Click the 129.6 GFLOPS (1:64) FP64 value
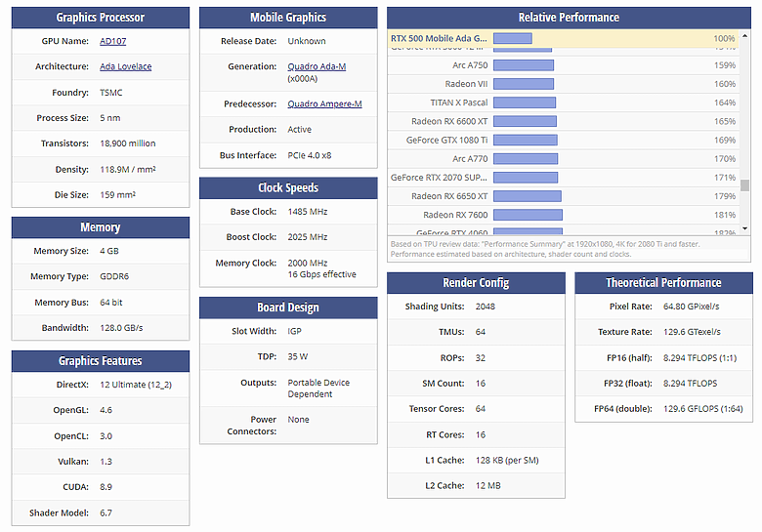762x532 pixels. pos(702,409)
